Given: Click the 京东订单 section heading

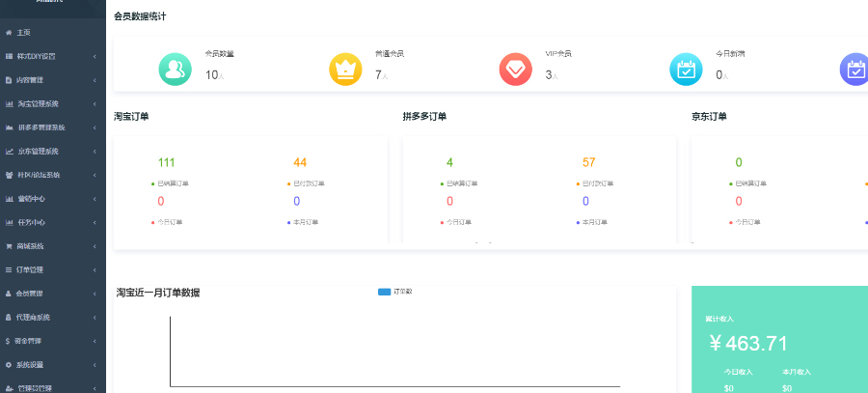Looking at the screenshot, I should pyautogui.click(x=709, y=117).
